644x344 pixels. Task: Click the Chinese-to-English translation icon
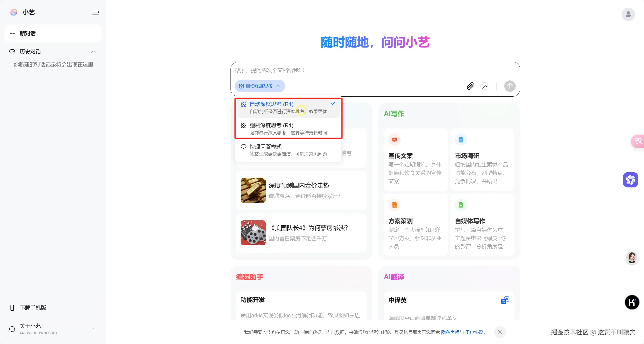(x=505, y=300)
